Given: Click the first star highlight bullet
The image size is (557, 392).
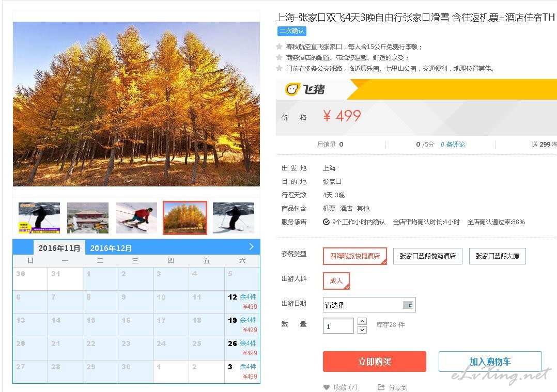Looking at the screenshot, I should [279, 46].
